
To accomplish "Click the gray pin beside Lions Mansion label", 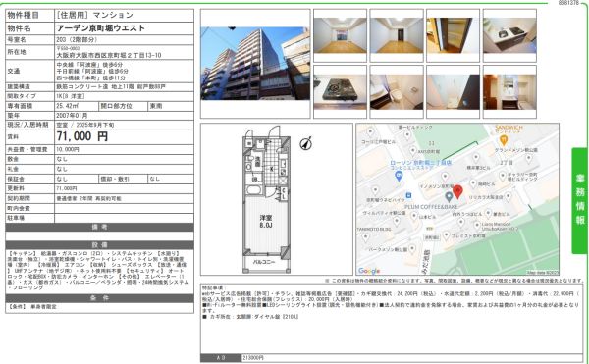I will tap(477, 226).
